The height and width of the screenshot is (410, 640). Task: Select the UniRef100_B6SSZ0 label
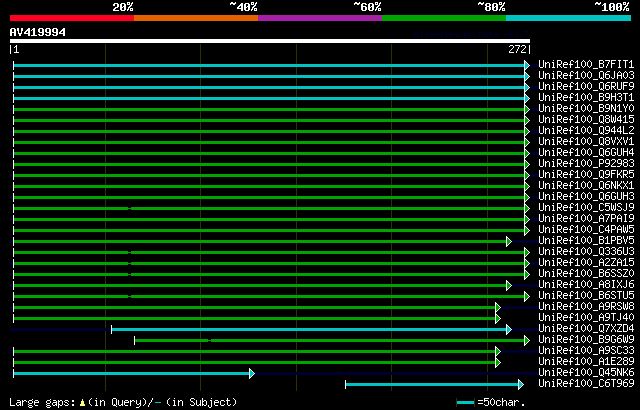pos(586,274)
